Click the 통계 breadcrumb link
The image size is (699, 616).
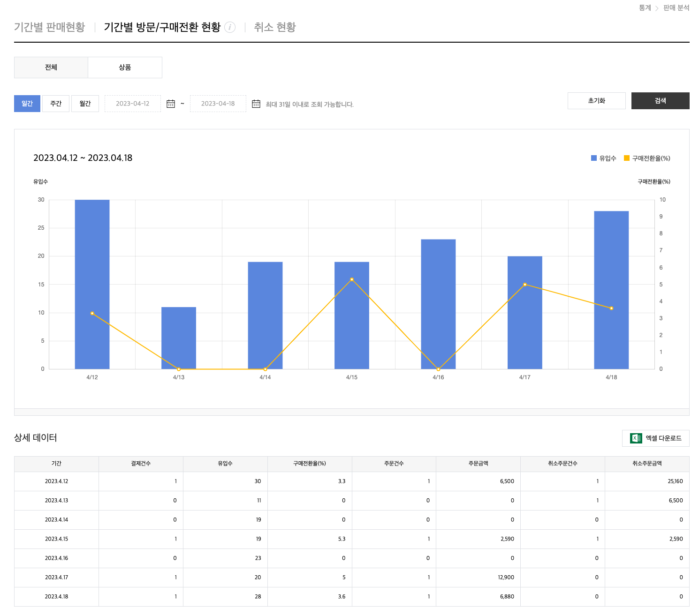pos(645,8)
